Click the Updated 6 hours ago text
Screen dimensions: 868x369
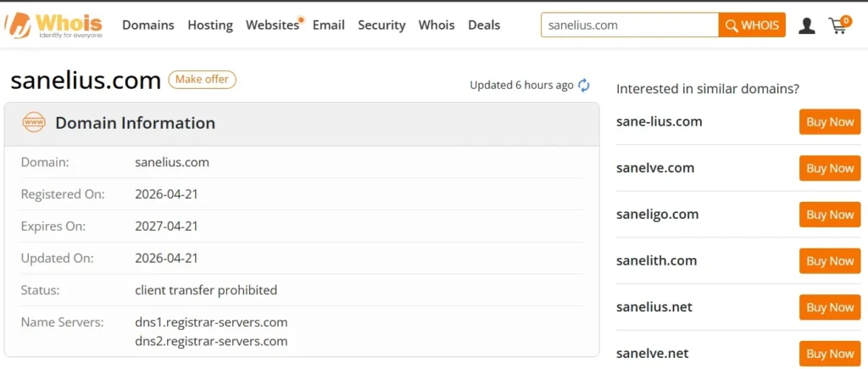click(521, 86)
